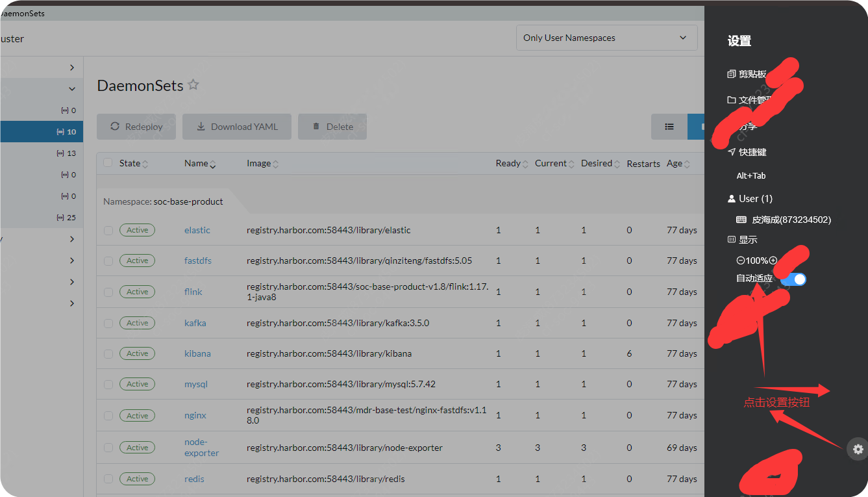Sort table by the Age column
868x497 pixels.
click(x=678, y=164)
